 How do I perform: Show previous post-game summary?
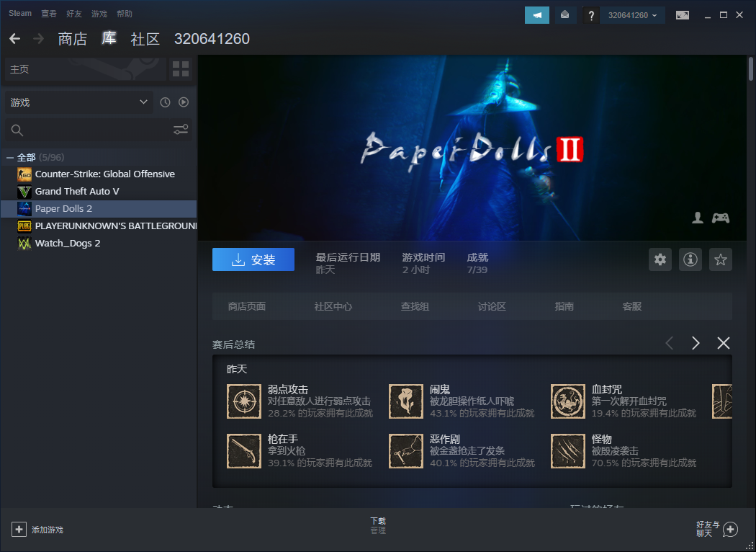(x=669, y=343)
